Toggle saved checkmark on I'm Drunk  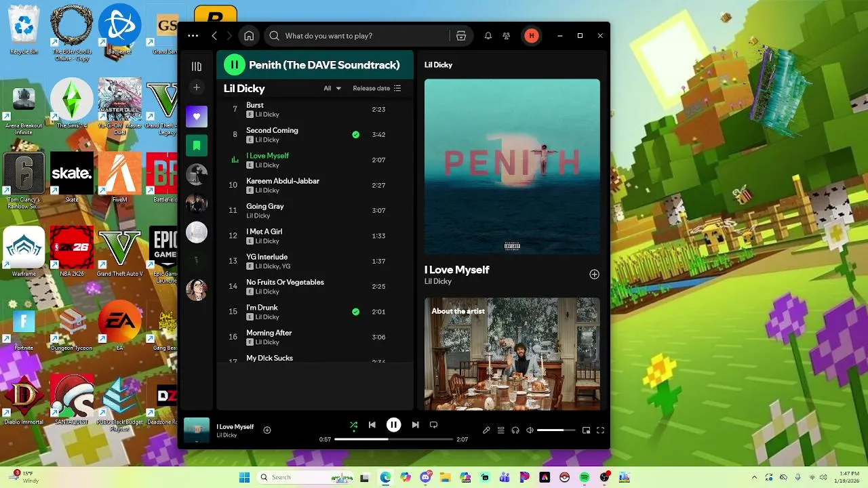[355, 312]
